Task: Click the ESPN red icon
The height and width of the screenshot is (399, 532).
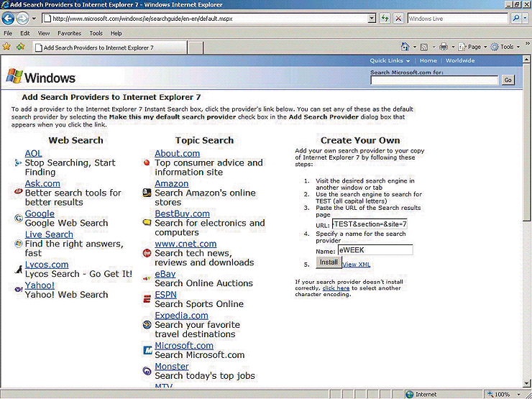Action: (147, 299)
